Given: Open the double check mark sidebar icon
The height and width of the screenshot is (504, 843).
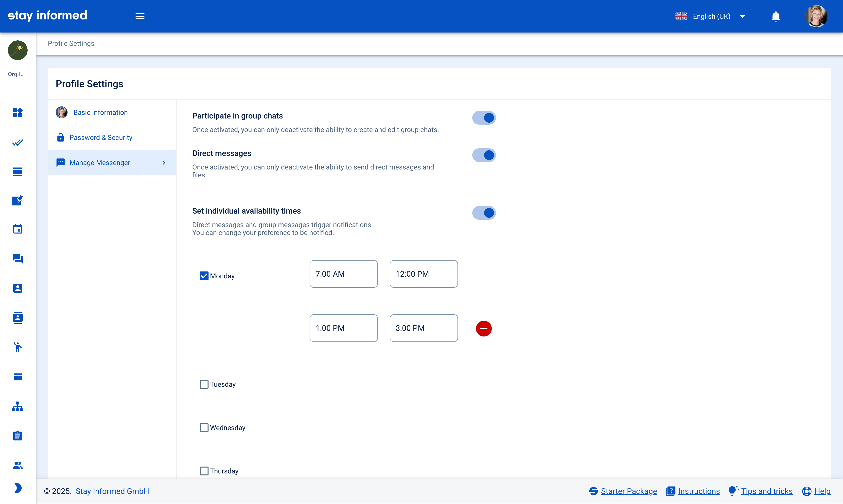Looking at the screenshot, I should click(18, 142).
